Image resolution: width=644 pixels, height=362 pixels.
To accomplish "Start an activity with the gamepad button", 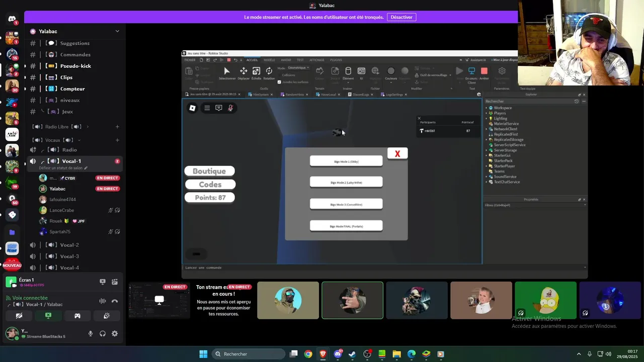I will coord(77,316).
